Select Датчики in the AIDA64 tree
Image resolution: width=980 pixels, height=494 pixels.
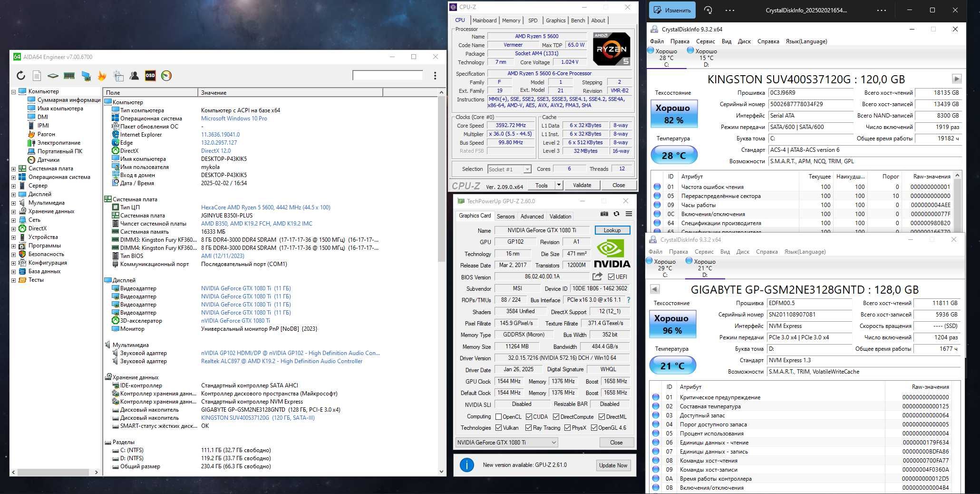pos(48,160)
